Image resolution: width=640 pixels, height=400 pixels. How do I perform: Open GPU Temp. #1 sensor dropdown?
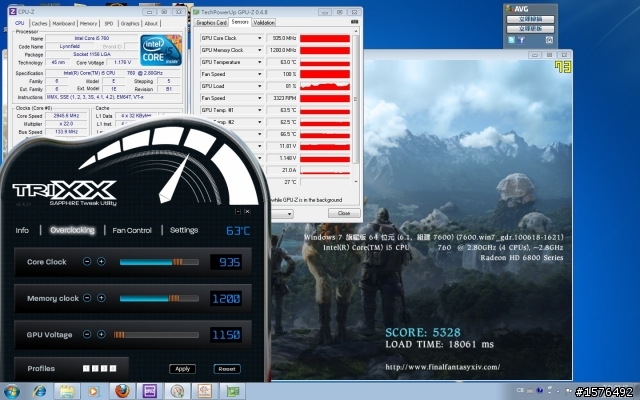[x=259, y=110]
